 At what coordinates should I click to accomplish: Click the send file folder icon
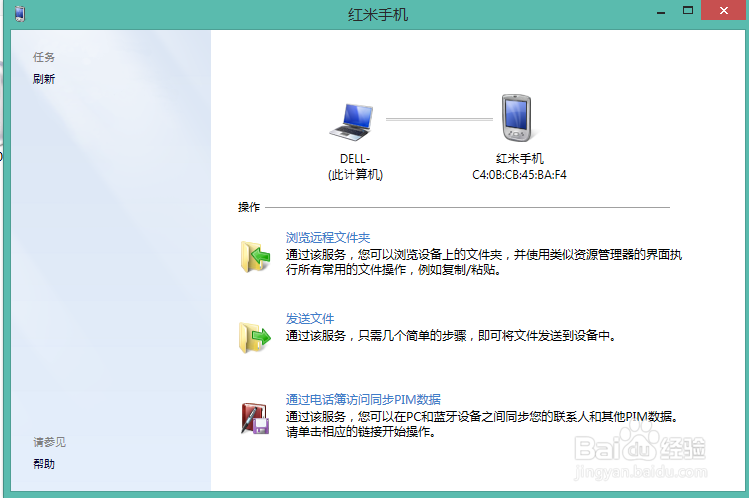pyautogui.click(x=255, y=337)
